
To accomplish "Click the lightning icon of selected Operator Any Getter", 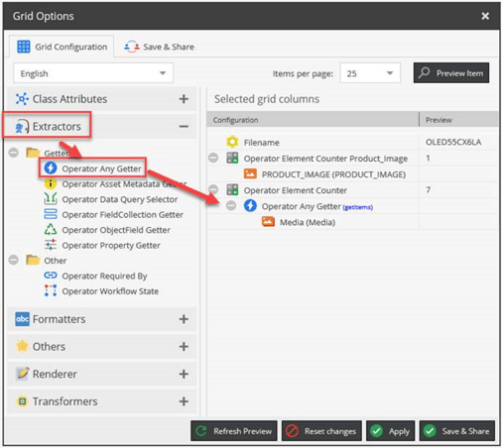I will point(250,205).
